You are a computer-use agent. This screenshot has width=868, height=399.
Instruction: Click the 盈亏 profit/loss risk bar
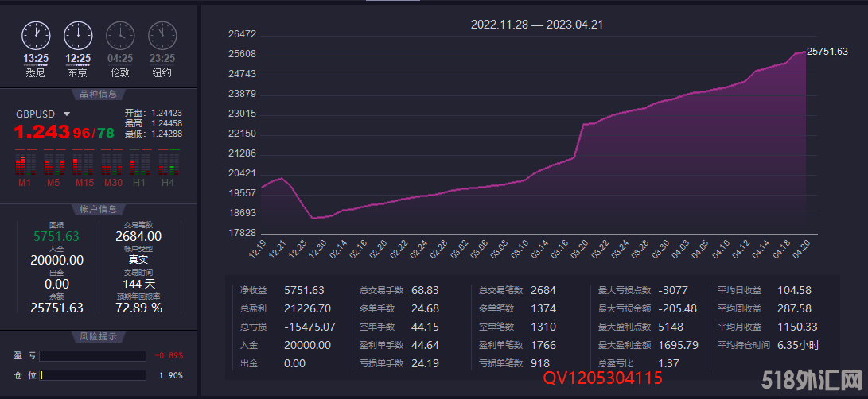(x=93, y=356)
